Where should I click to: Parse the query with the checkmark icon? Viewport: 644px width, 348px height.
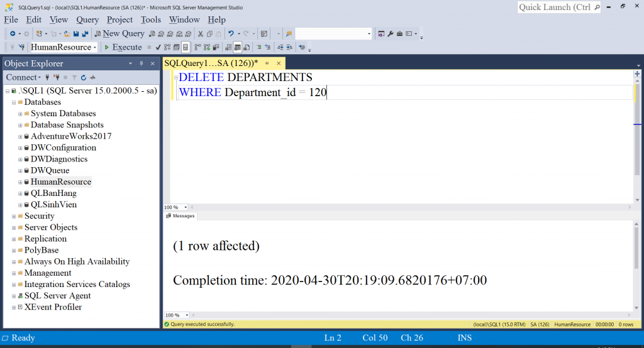[158, 47]
